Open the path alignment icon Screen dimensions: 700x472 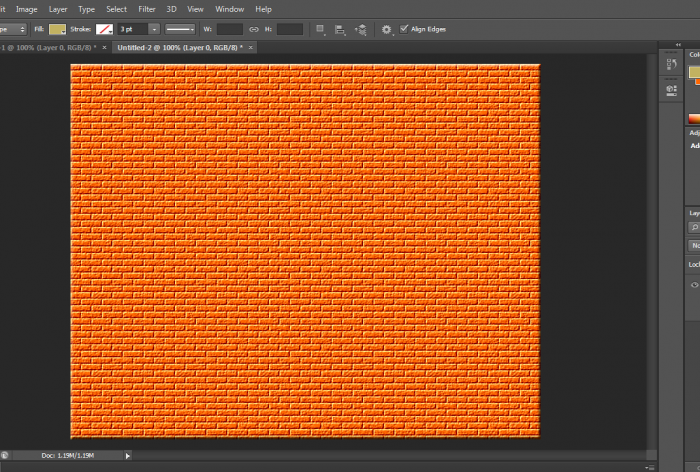pos(341,30)
